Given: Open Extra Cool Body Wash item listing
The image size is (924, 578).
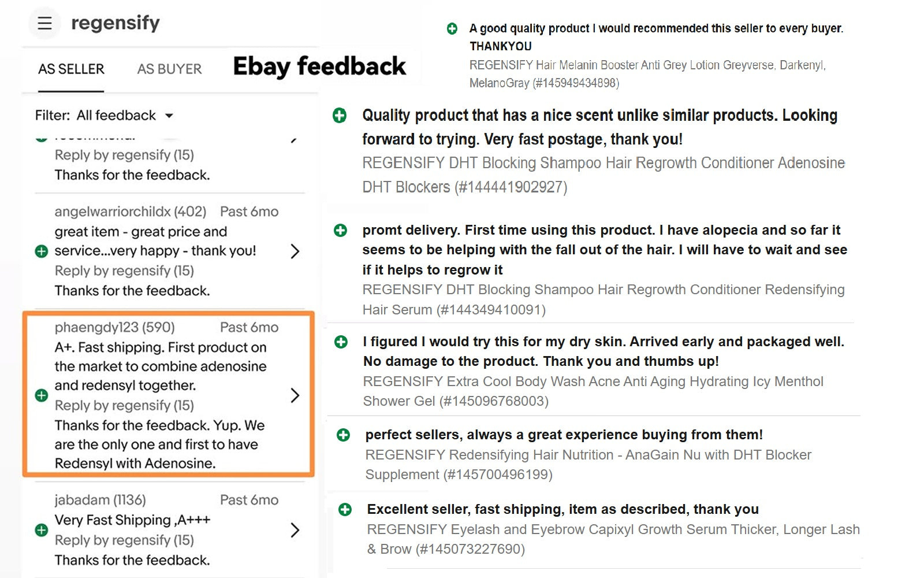Looking at the screenshot, I should click(x=593, y=391).
